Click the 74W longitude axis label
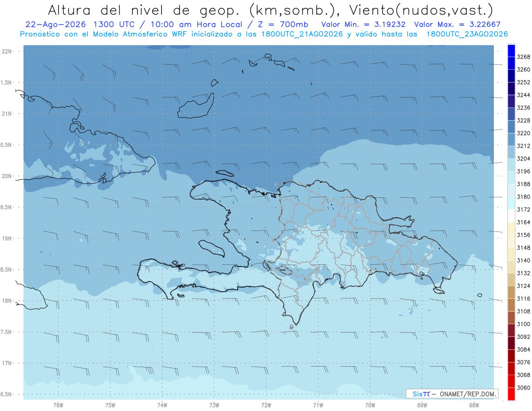The width and height of the screenshot is (532, 411). click(x=162, y=404)
